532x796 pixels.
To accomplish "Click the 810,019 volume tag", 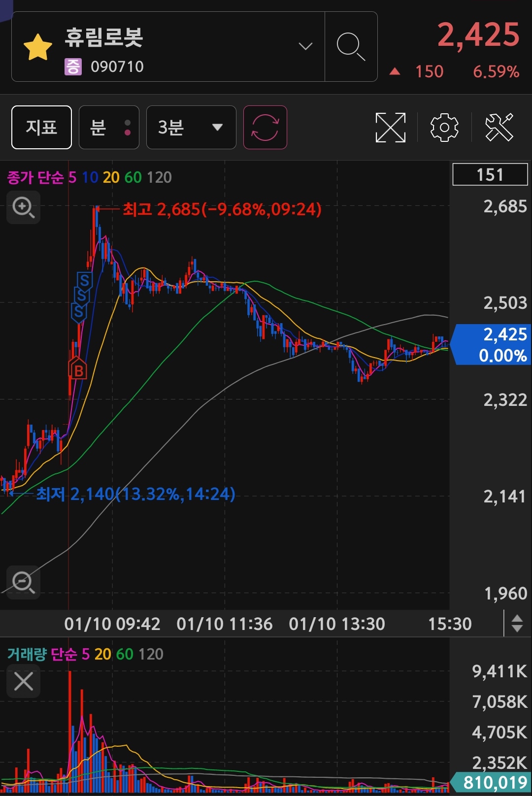I will [x=492, y=782].
